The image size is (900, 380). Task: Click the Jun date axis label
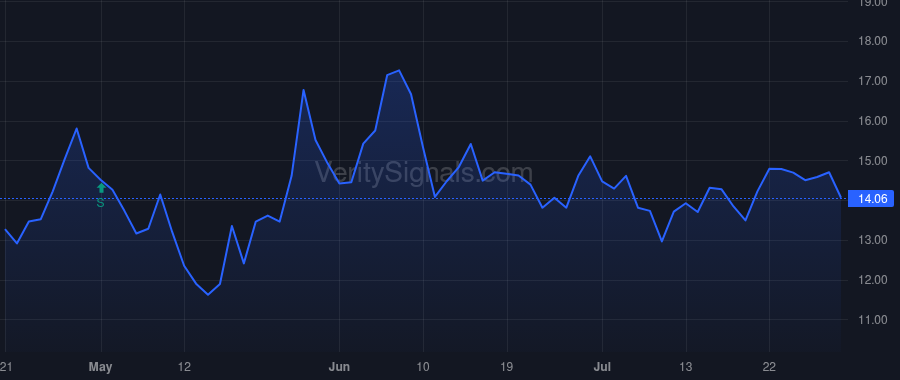pos(340,367)
